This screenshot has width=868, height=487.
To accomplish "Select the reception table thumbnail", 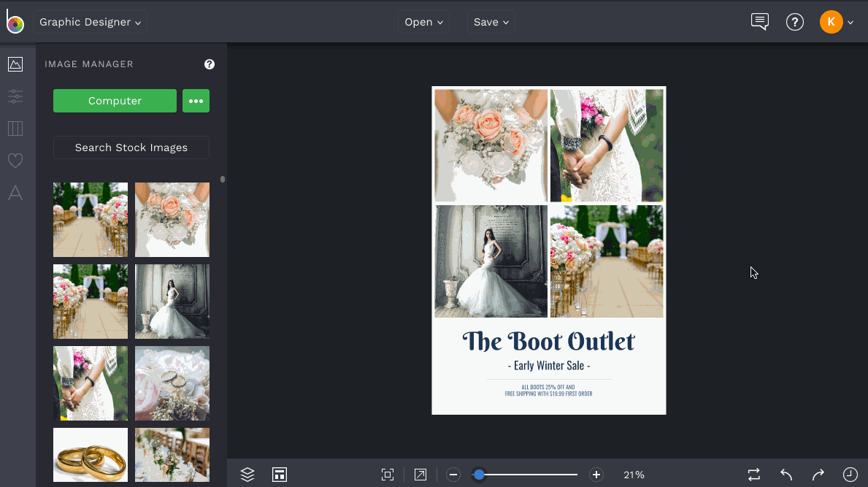I will coord(172,455).
